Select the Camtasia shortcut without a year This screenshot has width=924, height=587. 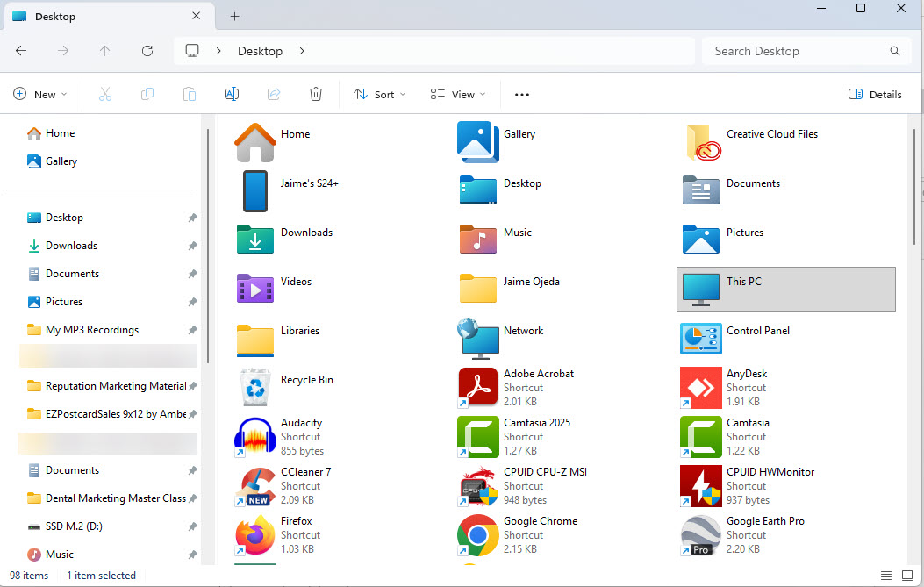coord(700,437)
